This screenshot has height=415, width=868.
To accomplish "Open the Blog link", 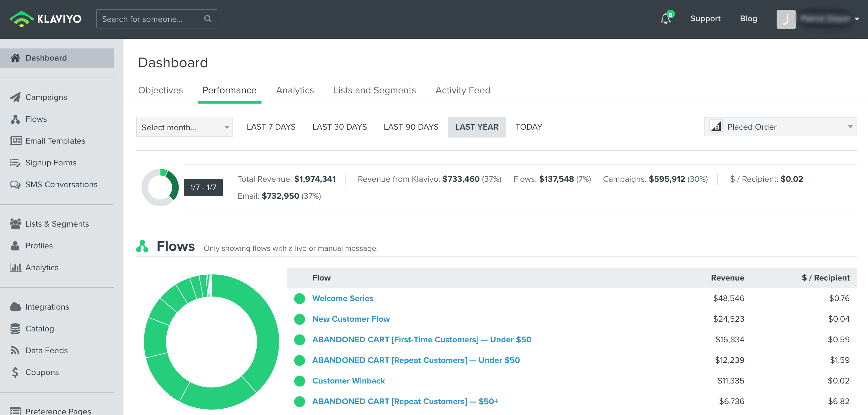I will click(748, 18).
